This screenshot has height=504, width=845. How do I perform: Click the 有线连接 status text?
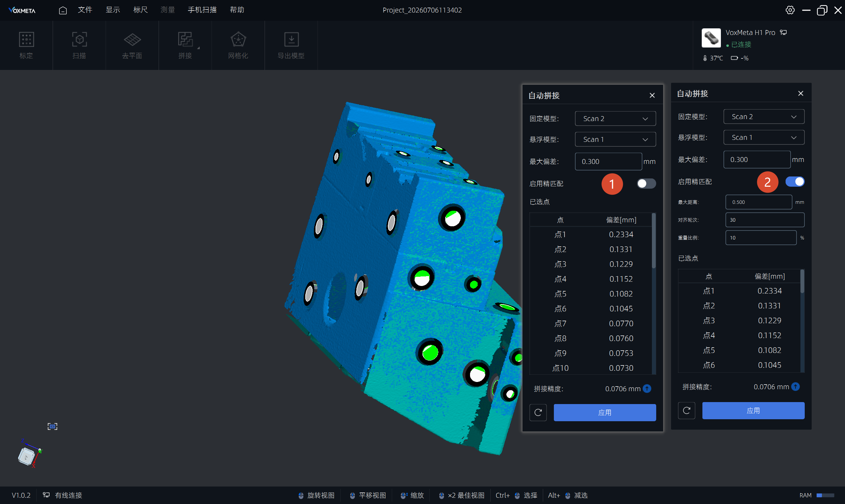(x=68, y=495)
